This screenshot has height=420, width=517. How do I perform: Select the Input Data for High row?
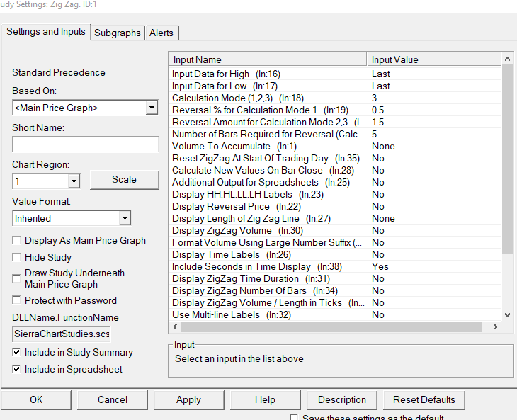click(x=336, y=74)
